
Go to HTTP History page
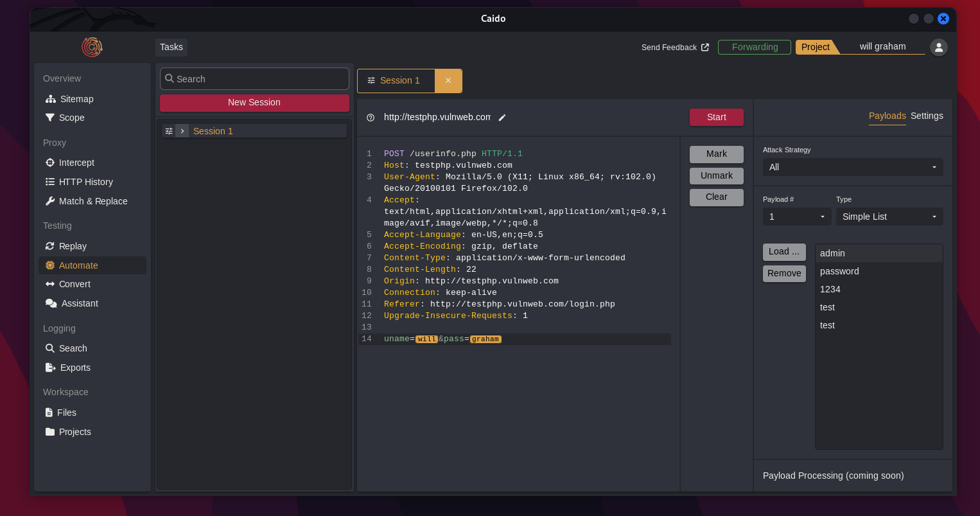pyautogui.click(x=85, y=182)
